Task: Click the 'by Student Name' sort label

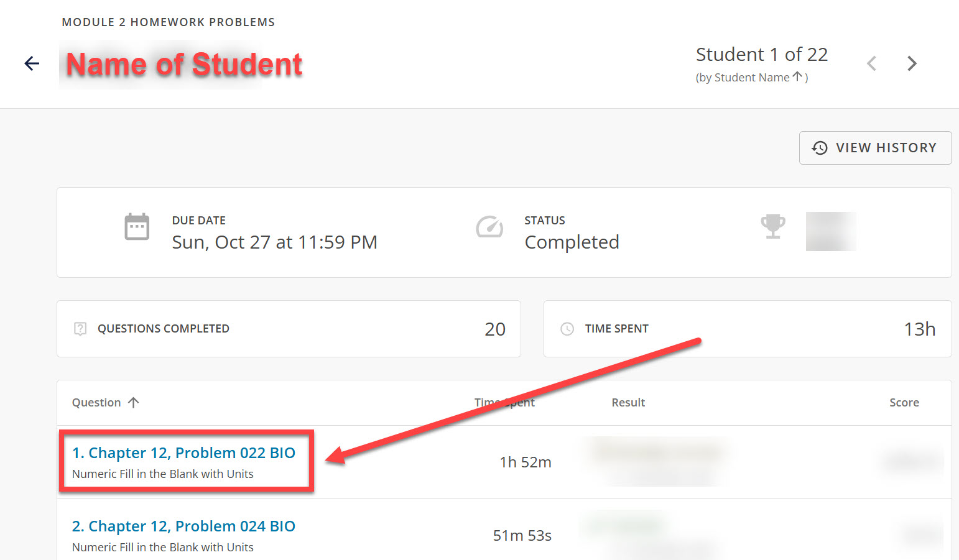Action: tap(744, 78)
